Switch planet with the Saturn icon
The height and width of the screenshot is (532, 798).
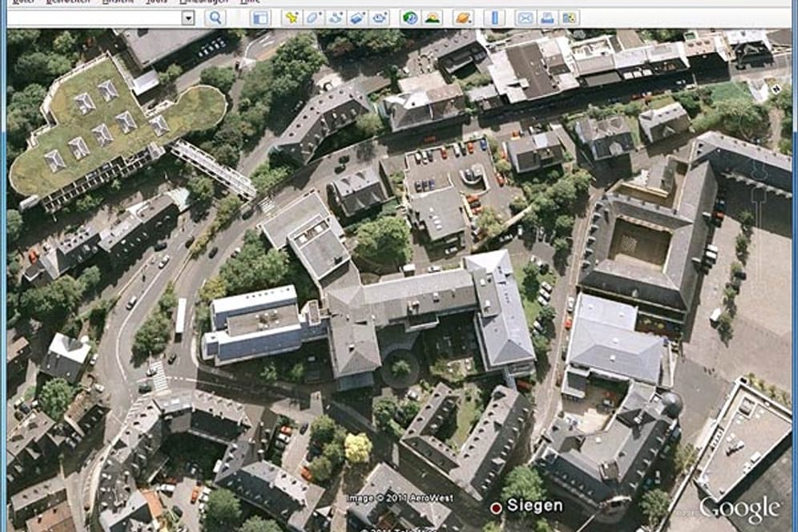click(x=463, y=18)
